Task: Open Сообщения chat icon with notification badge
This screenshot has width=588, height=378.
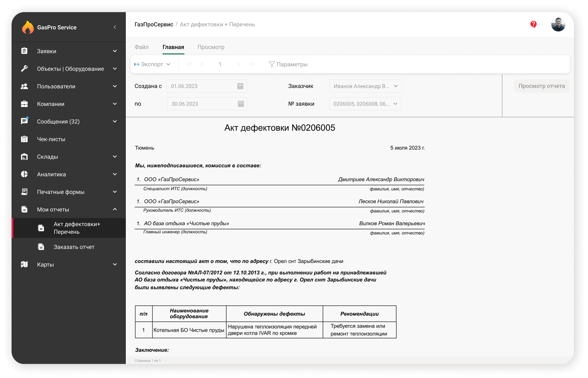Action: [24, 121]
